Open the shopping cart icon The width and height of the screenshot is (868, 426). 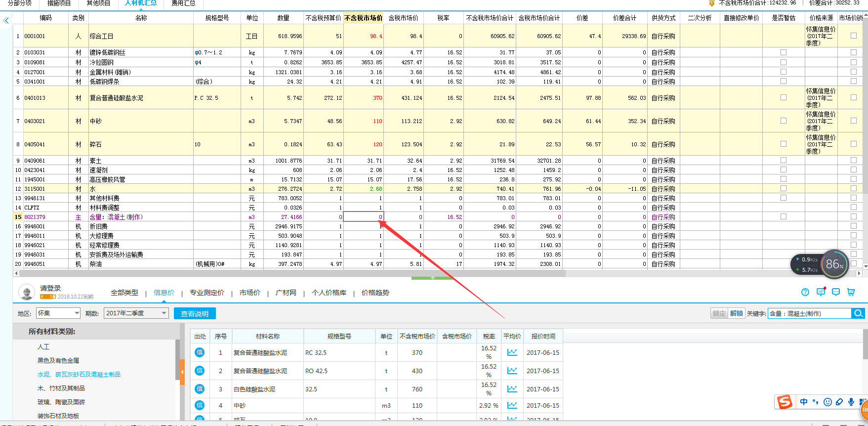click(x=851, y=292)
